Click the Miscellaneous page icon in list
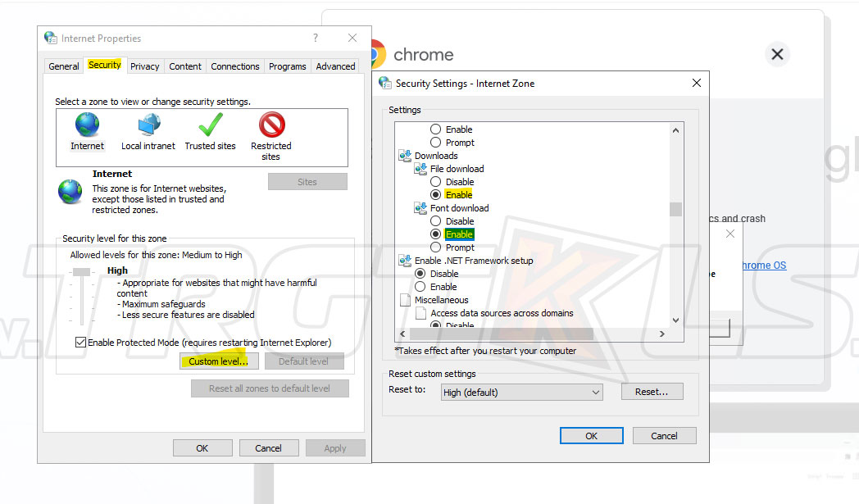 click(x=405, y=300)
